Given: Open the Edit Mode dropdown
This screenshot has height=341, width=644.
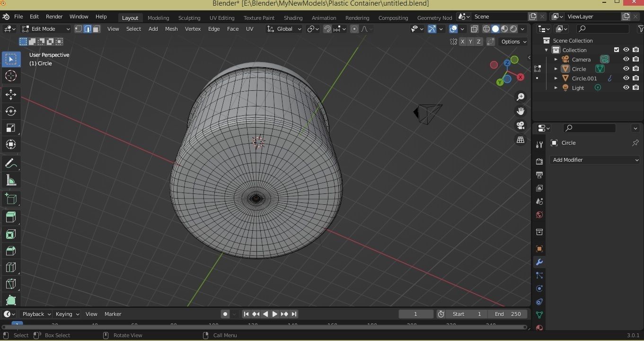Looking at the screenshot, I should 46,29.
